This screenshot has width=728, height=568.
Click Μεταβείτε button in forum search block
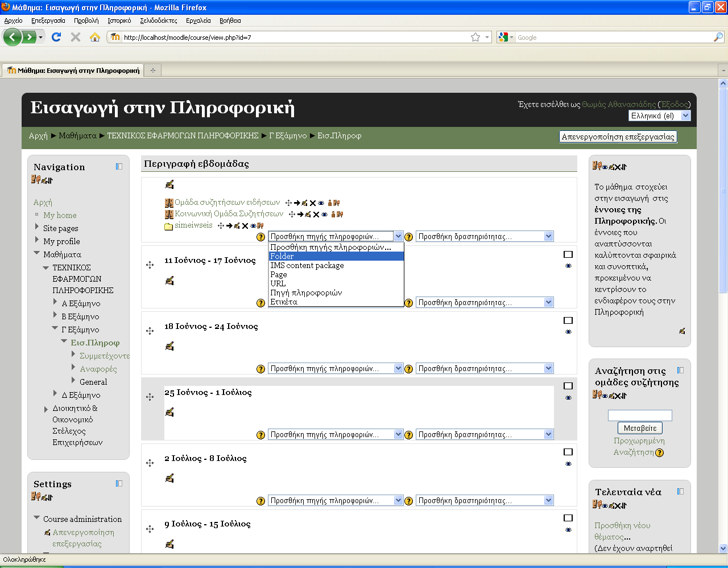coord(640,428)
